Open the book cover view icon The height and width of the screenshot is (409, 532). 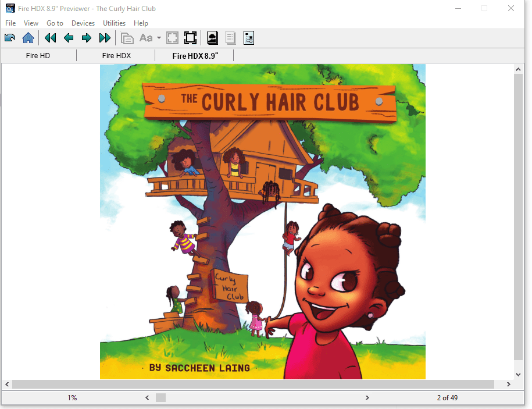tap(213, 38)
